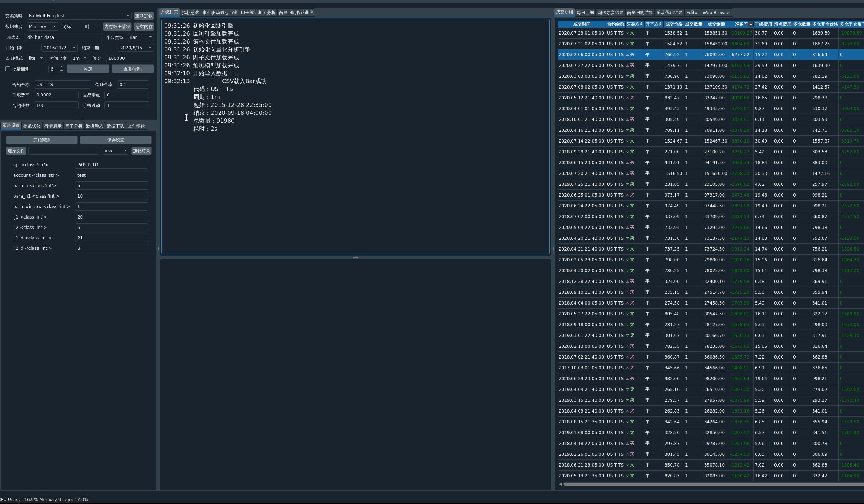Click left arrow of trade table scrollbar

(560, 484)
